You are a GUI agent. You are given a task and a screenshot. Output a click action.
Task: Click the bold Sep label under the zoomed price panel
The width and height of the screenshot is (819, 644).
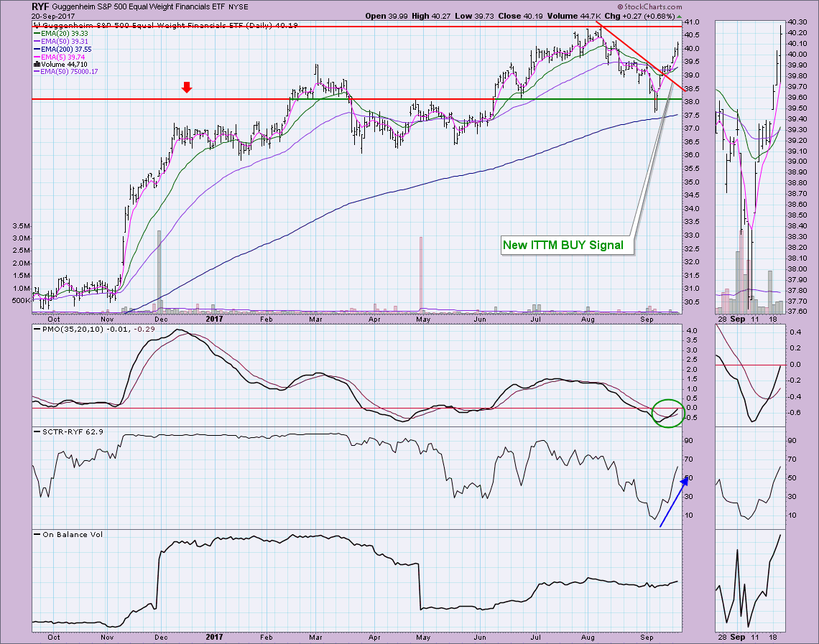738,319
